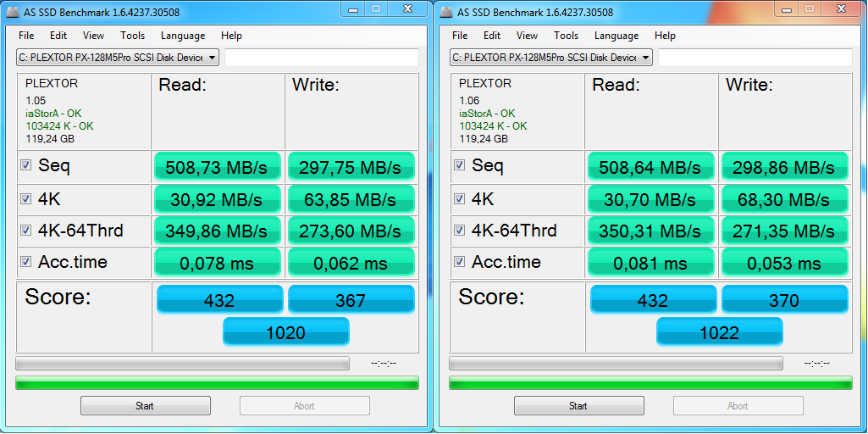Click 4K-64Thrd read result 350,31 MB/s

click(651, 231)
